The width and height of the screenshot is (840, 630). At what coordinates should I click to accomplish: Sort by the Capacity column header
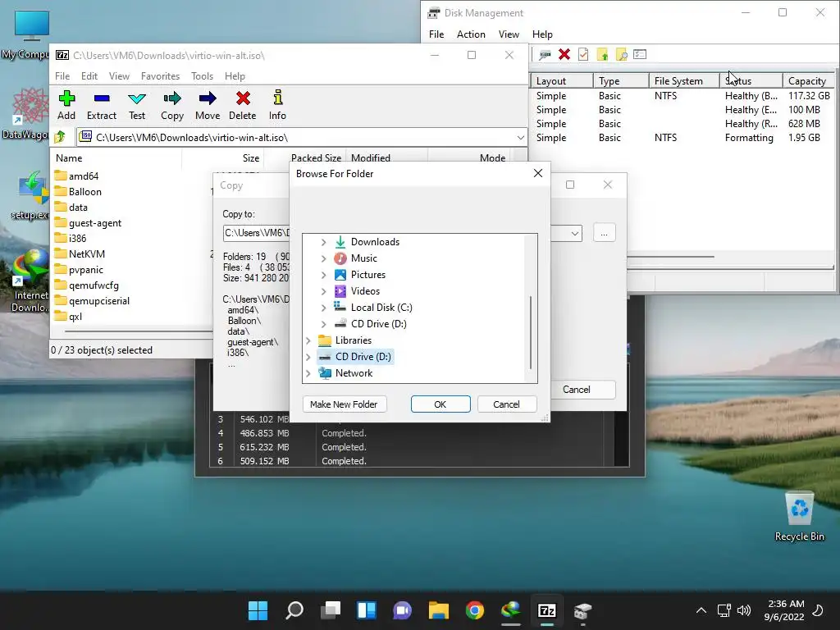pos(807,81)
